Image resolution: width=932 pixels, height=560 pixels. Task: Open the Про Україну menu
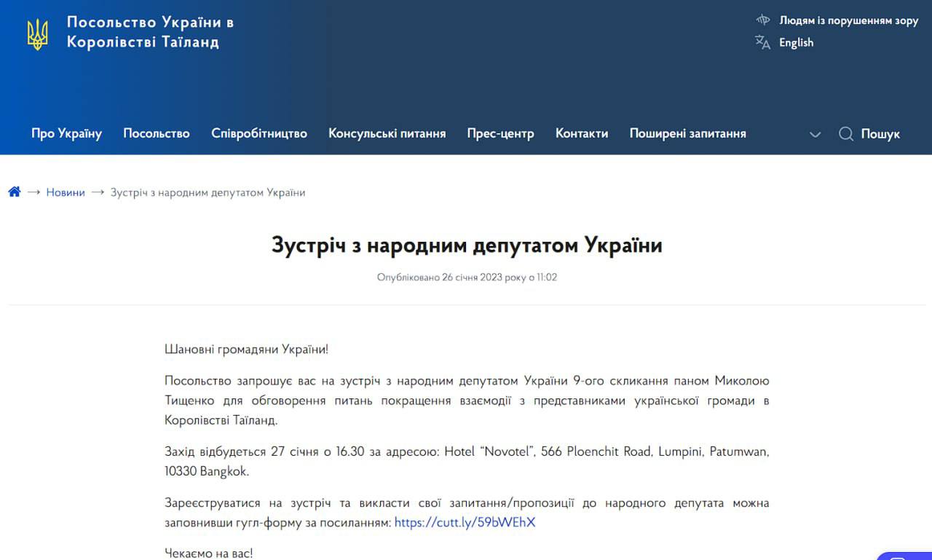[x=66, y=133]
